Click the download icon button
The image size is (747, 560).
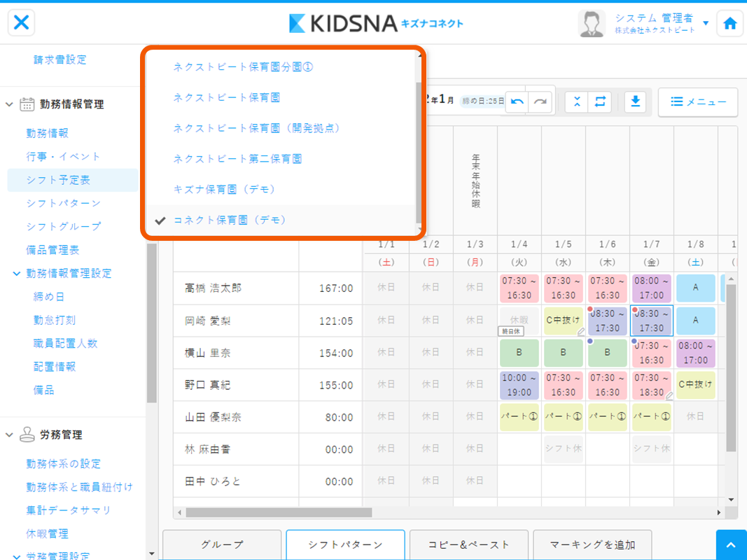635,101
